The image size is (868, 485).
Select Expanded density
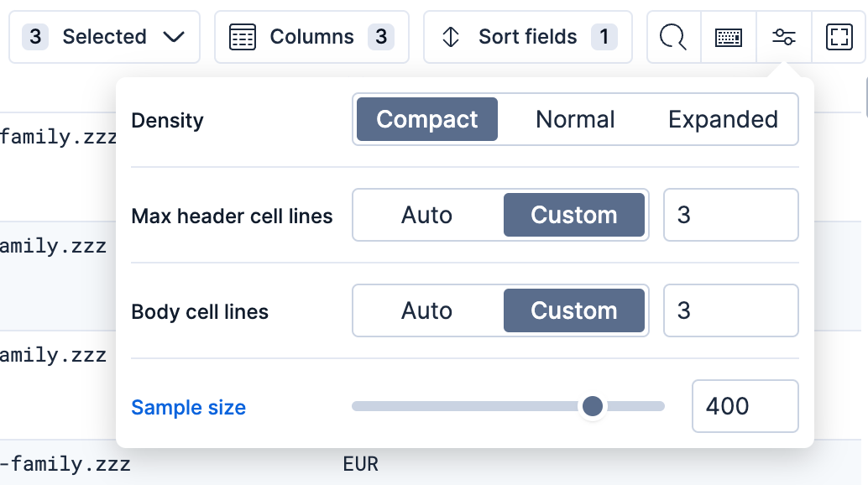pyautogui.click(x=723, y=119)
